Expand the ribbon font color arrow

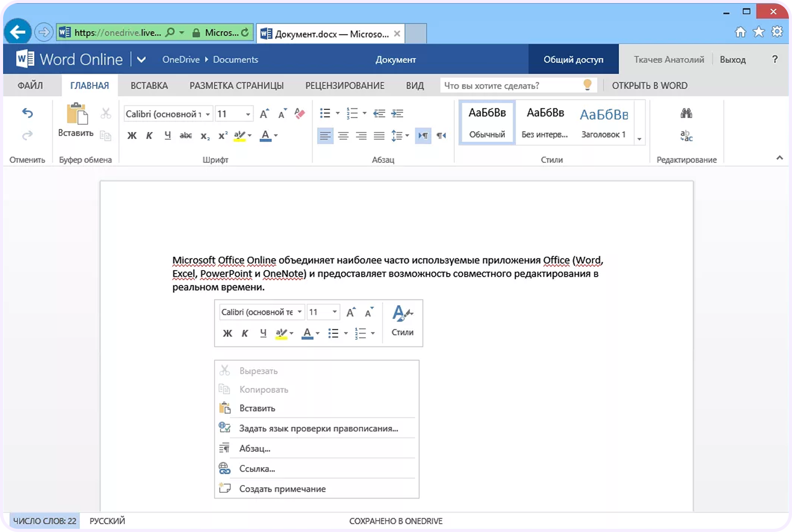(x=276, y=136)
